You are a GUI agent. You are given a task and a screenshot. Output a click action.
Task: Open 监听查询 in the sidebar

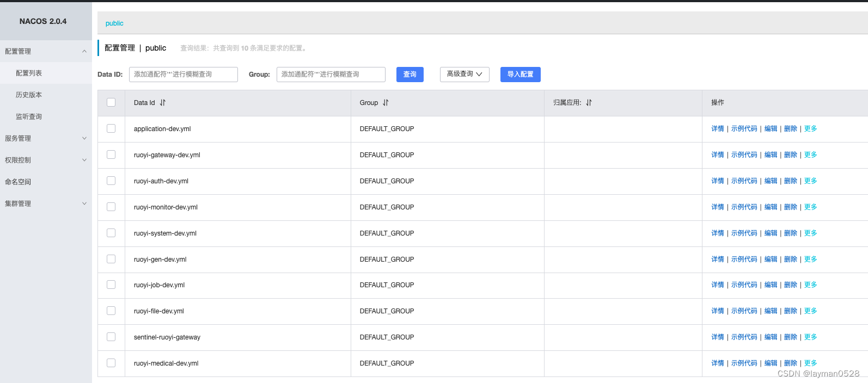46,116
